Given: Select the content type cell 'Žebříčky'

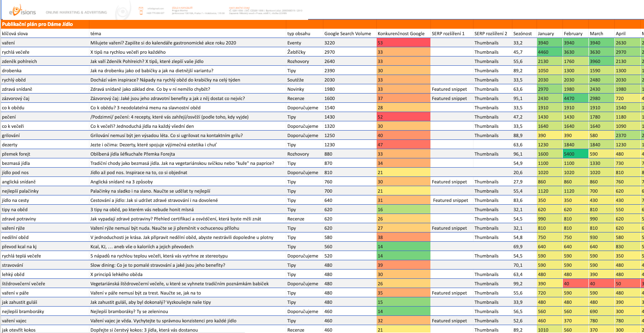Looking at the screenshot, I should pos(304,52).
